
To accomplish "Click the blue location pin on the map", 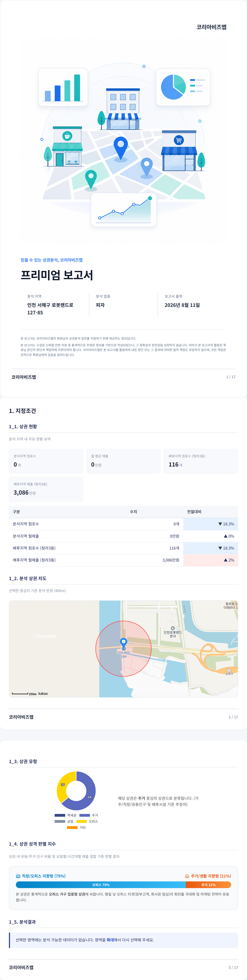I will [123, 643].
